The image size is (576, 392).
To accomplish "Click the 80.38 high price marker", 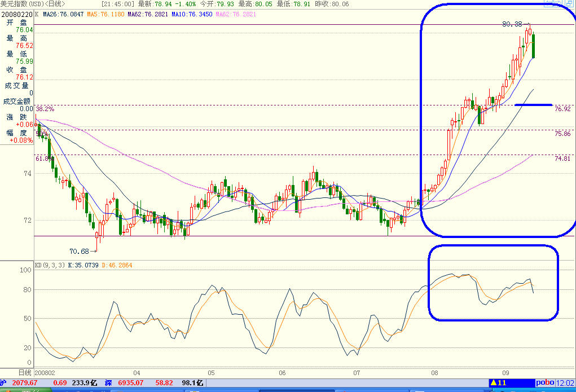I will [x=512, y=24].
